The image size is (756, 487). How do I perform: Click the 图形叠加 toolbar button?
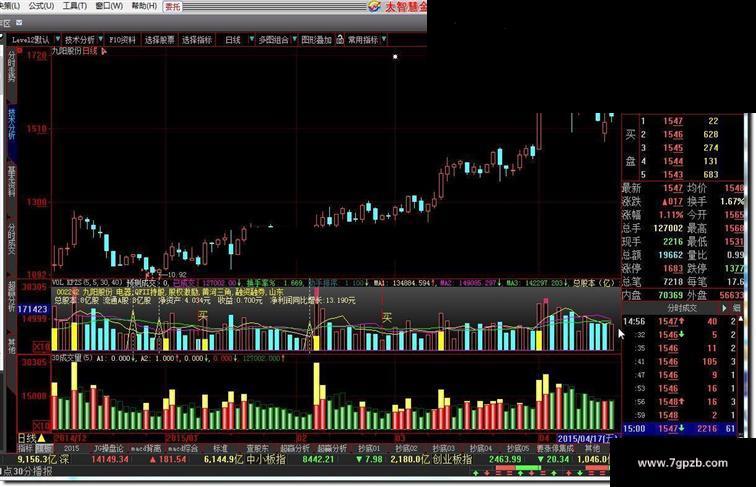[316, 40]
